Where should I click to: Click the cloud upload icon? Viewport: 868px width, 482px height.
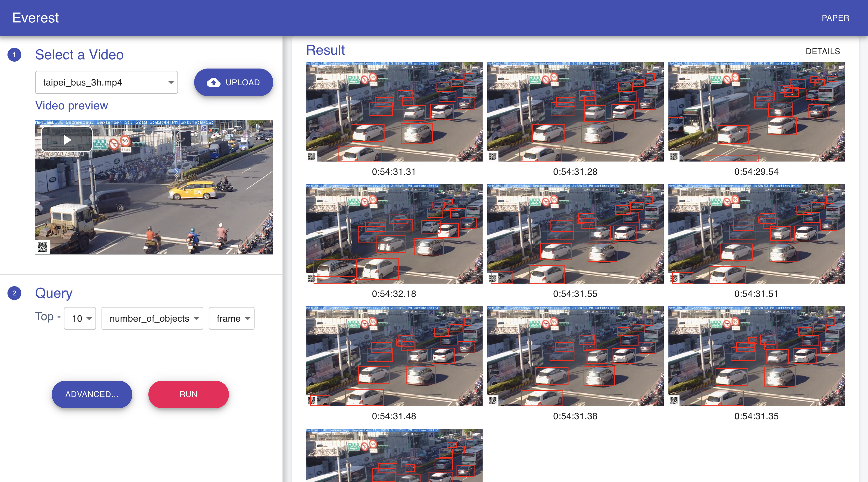214,82
